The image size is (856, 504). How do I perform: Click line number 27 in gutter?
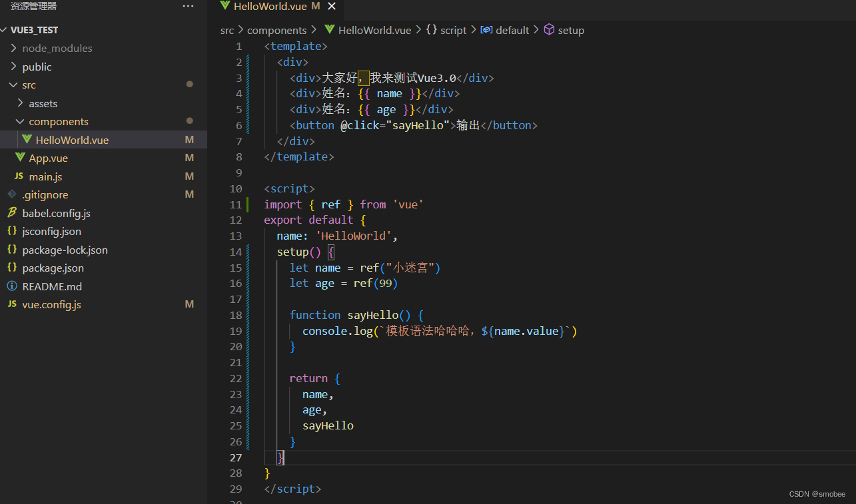(235, 457)
